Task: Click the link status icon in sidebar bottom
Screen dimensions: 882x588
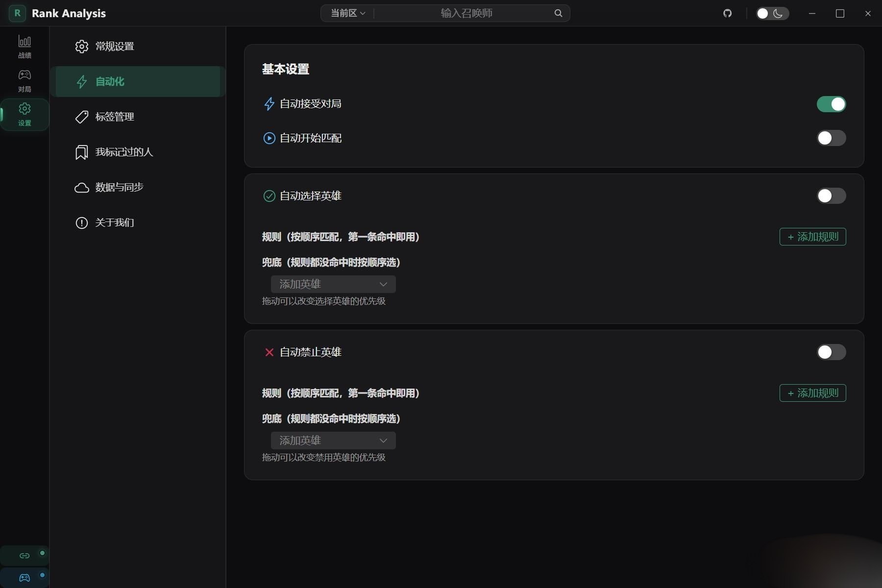Action: pyautogui.click(x=24, y=556)
